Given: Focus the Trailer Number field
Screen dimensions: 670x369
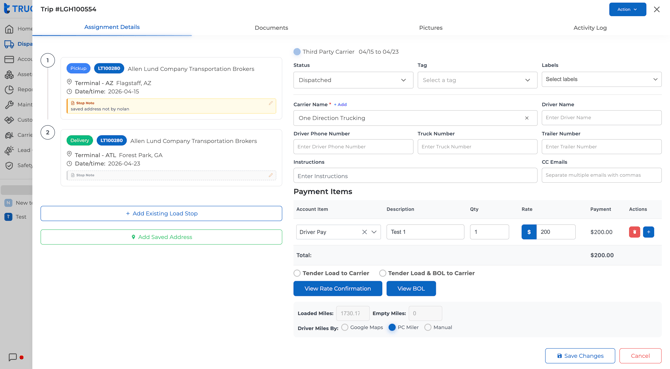Looking at the screenshot, I should pyautogui.click(x=602, y=147).
